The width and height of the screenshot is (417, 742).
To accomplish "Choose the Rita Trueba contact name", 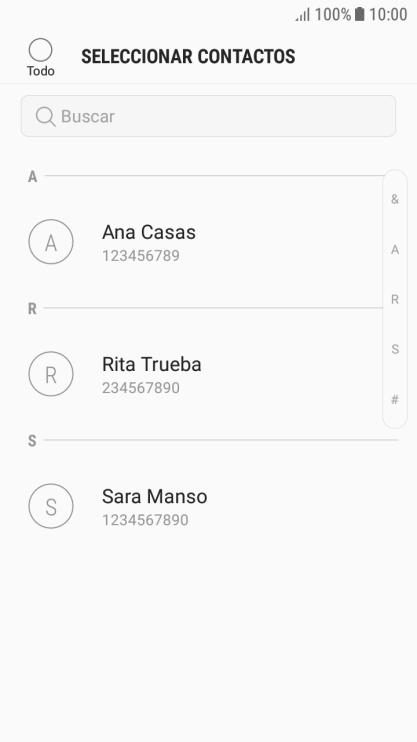I will click(151, 364).
